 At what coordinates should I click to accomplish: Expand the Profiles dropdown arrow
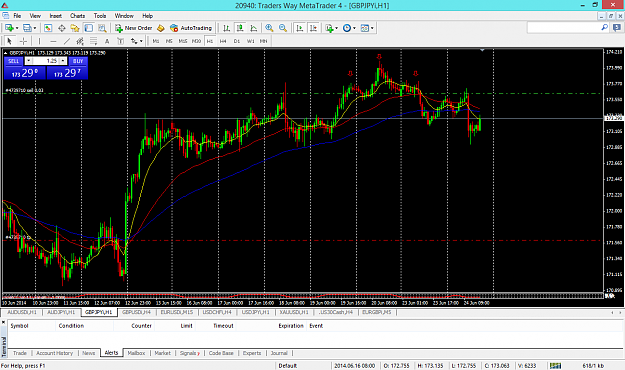click(35, 28)
